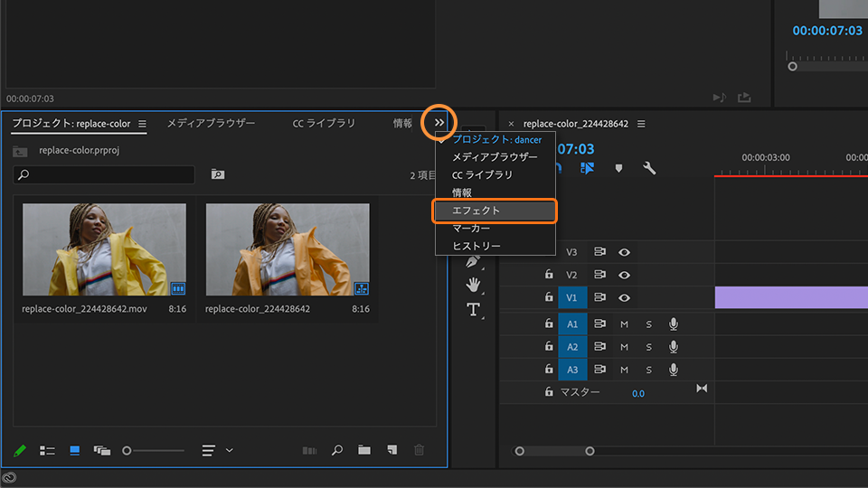Toggle V2 track output eye icon
868x488 pixels.
tap(624, 275)
